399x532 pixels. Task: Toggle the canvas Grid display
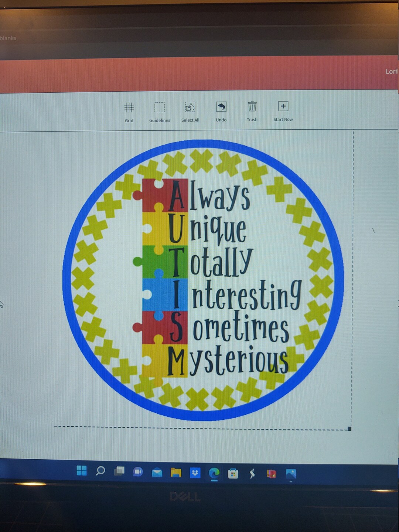(129, 111)
